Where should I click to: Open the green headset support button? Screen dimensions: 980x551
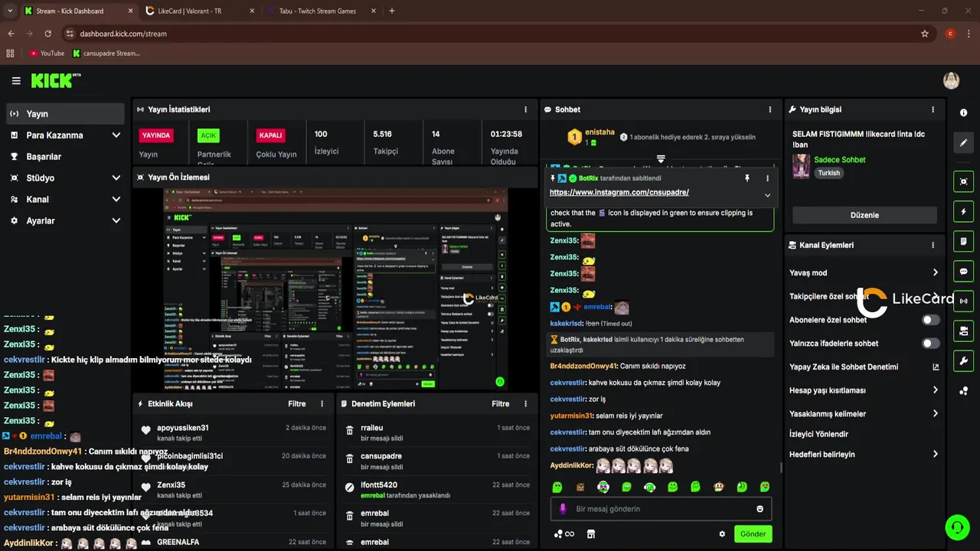point(956,527)
